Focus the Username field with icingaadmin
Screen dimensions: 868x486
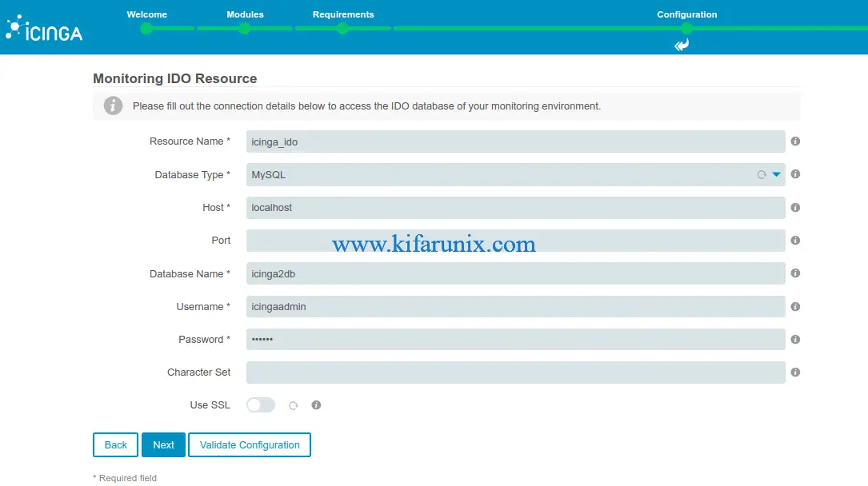tap(515, 306)
